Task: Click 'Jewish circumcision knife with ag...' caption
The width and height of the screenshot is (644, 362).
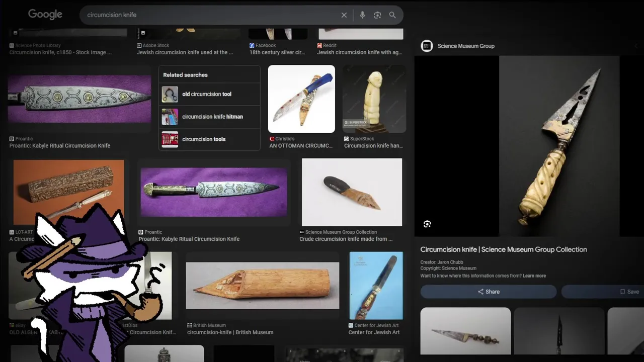Action: 360,52
